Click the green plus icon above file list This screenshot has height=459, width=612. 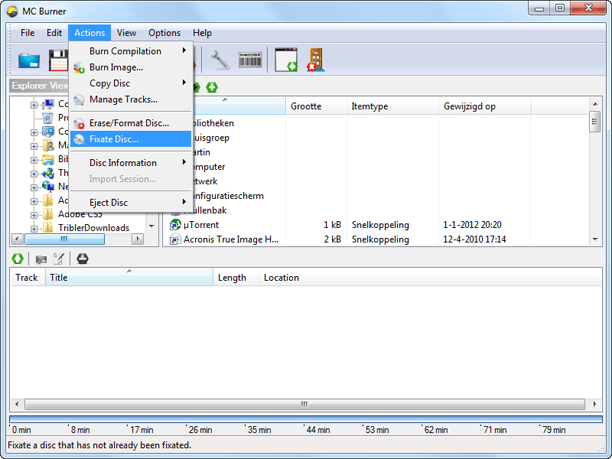tap(212, 87)
